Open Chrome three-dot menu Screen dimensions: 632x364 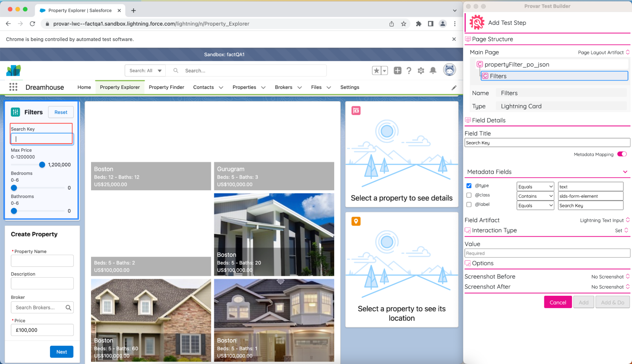(455, 24)
